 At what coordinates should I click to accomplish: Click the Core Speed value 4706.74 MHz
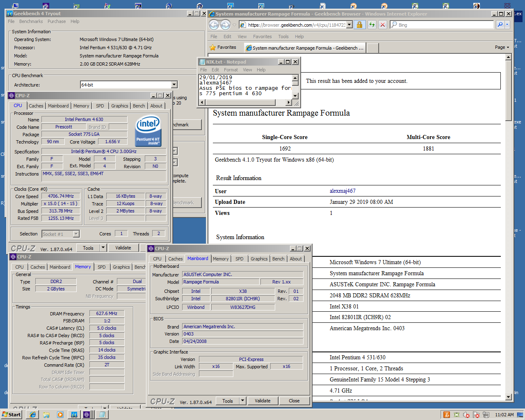point(61,196)
